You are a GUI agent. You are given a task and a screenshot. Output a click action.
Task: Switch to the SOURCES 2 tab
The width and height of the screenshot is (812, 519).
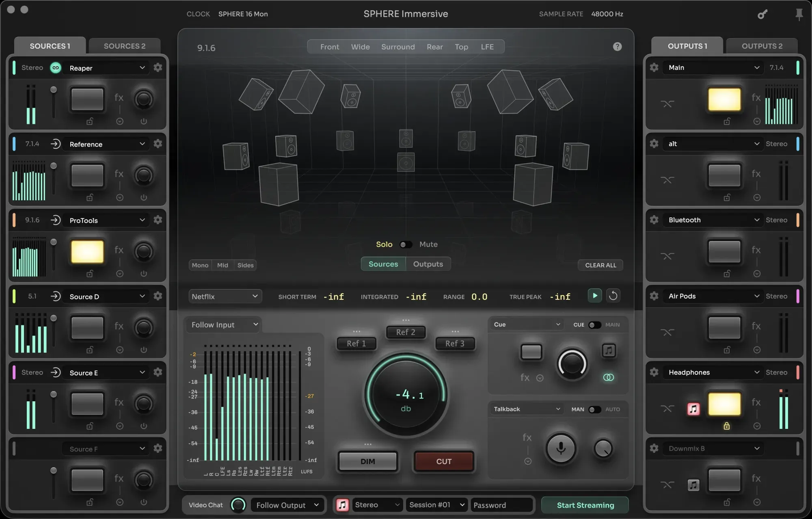[124, 46]
